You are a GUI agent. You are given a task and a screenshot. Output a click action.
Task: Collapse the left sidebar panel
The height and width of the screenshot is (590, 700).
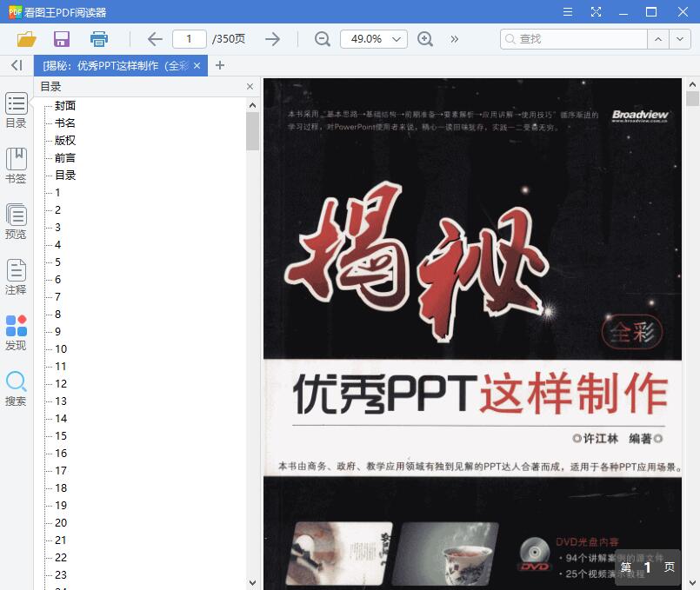click(17, 65)
